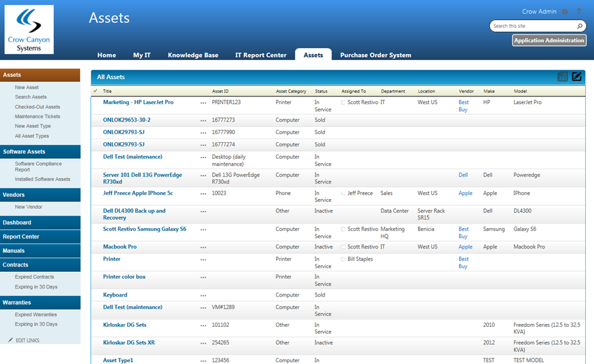Sort by the Status column header

coord(321,91)
